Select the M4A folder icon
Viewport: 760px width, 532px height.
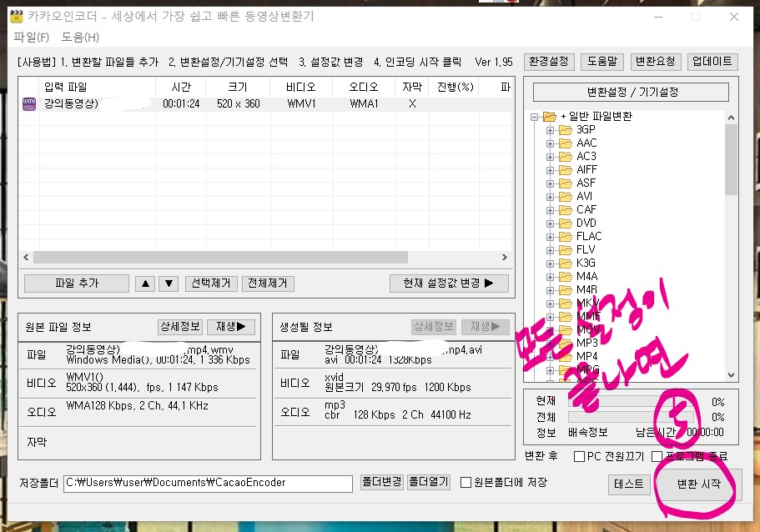(565, 276)
